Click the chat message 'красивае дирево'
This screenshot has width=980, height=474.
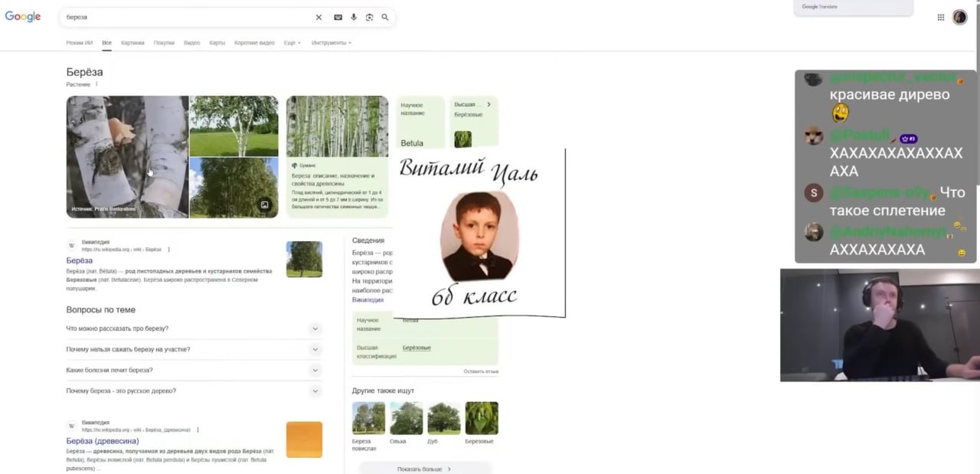coord(890,95)
